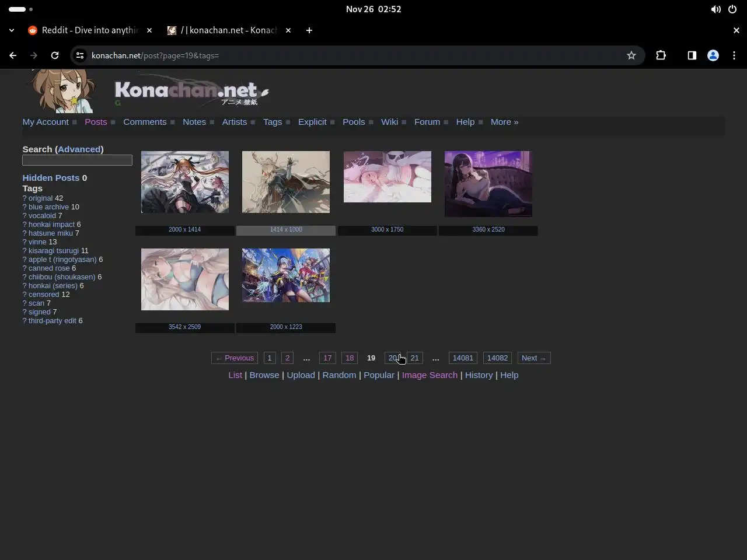
Task: Open the Activities overview pill
Action: click(21, 9)
